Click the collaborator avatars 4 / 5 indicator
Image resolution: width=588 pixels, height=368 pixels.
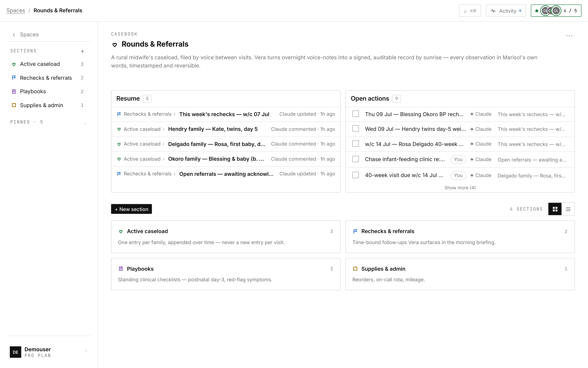pos(556,11)
